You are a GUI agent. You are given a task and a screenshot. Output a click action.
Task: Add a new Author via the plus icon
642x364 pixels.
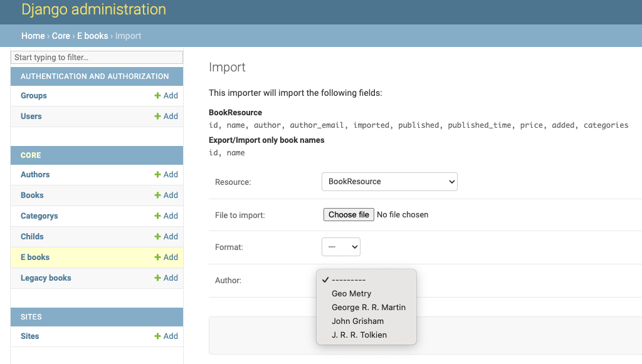coord(166,174)
